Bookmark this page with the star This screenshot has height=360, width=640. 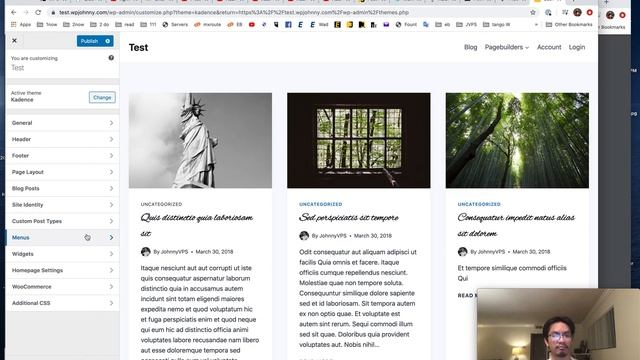pos(533,13)
